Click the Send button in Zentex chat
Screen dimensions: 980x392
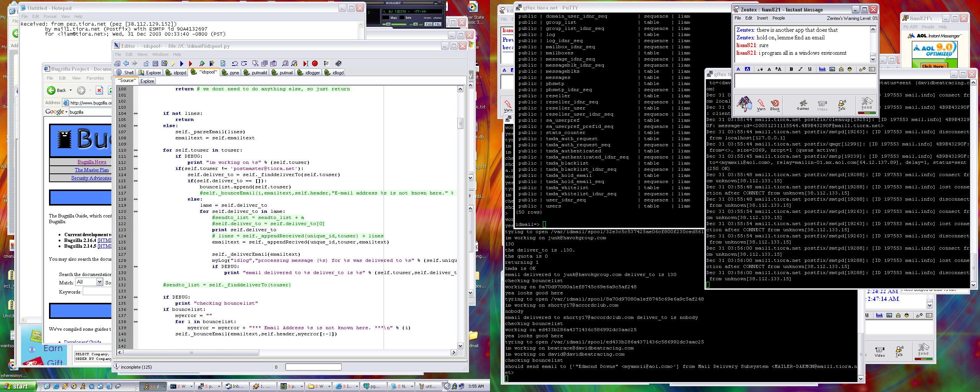pos(867,105)
